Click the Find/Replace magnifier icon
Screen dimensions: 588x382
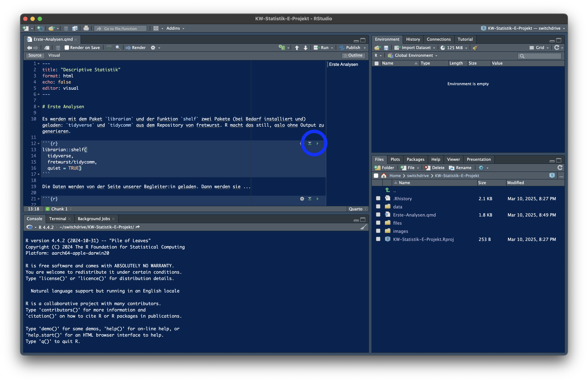[118, 48]
